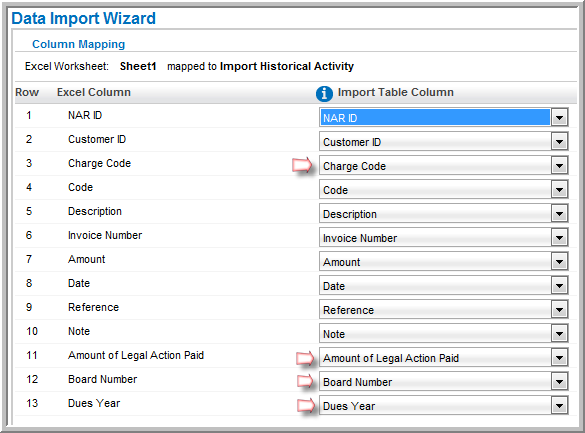Click the red arrow beside Dues Year dropdown
The height and width of the screenshot is (433, 585).
[x=306, y=405]
